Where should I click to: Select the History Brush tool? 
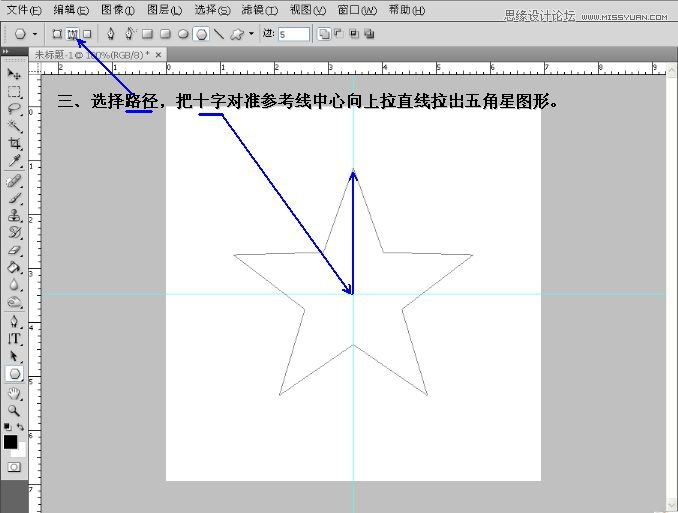click(14, 233)
